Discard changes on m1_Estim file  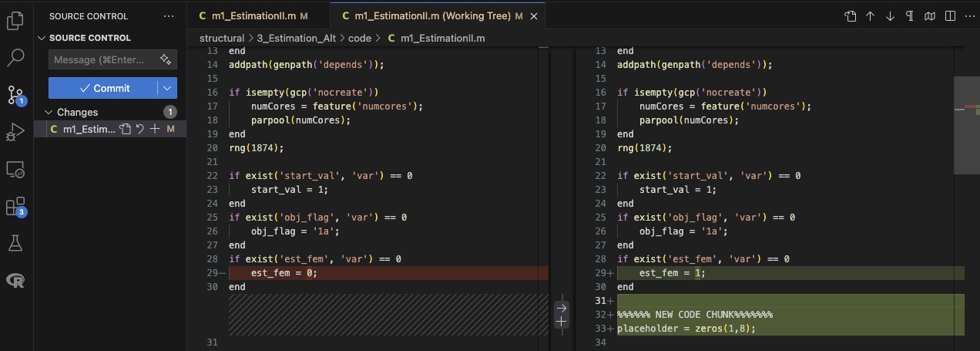(x=139, y=129)
